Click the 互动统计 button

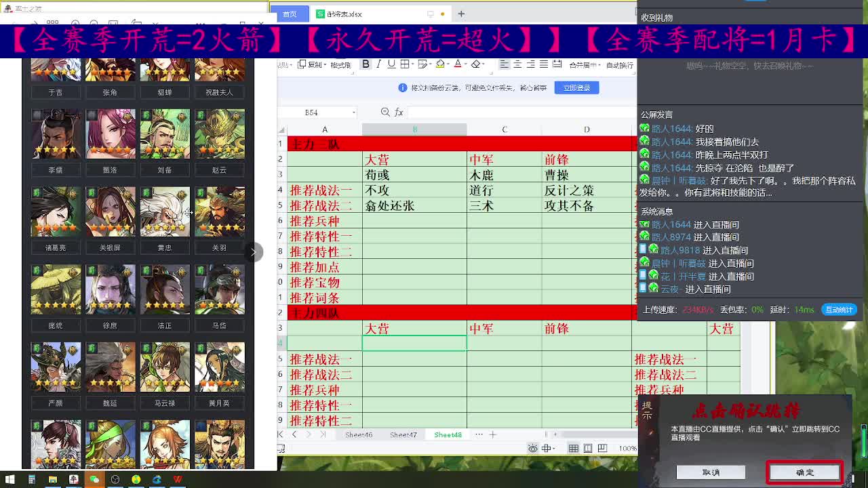coord(839,310)
